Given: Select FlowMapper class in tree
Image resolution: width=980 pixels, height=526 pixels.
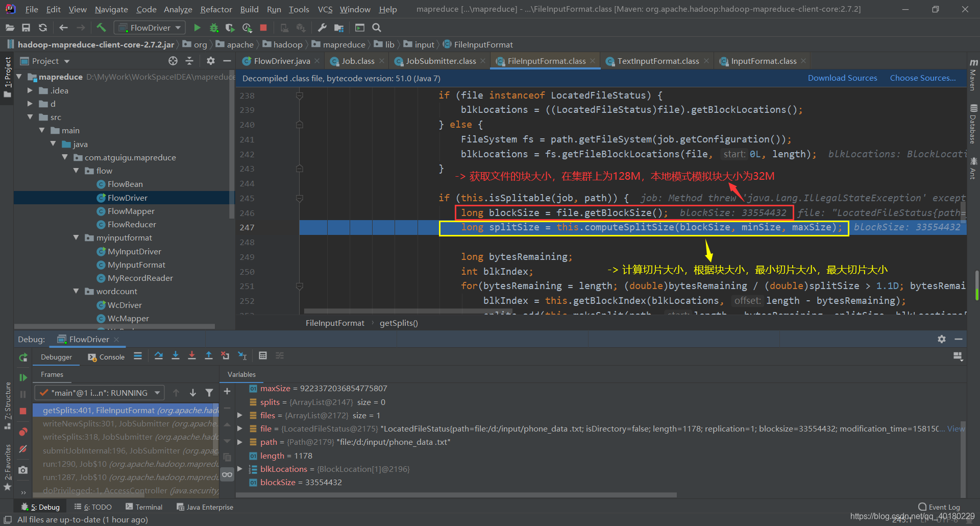Looking at the screenshot, I should click(131, 211).
